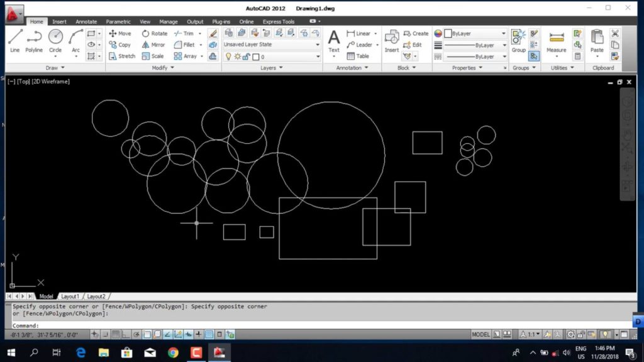The image size is (644, 362).
Task: Select the Line drawing tool
Action: [15, 41]
